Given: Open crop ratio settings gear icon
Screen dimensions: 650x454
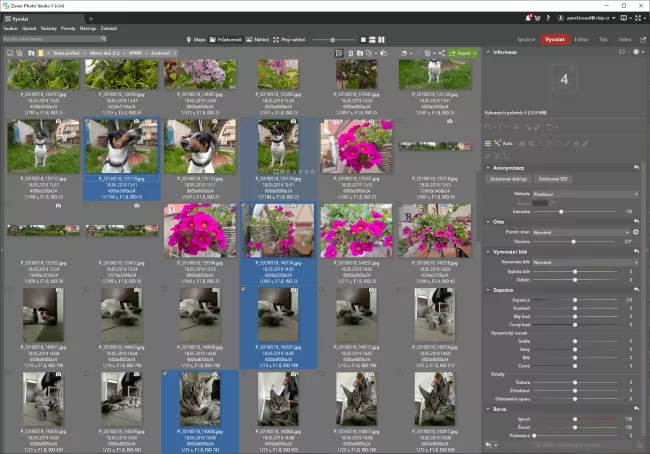Looking at the screenshot, I should coord(636,231).
